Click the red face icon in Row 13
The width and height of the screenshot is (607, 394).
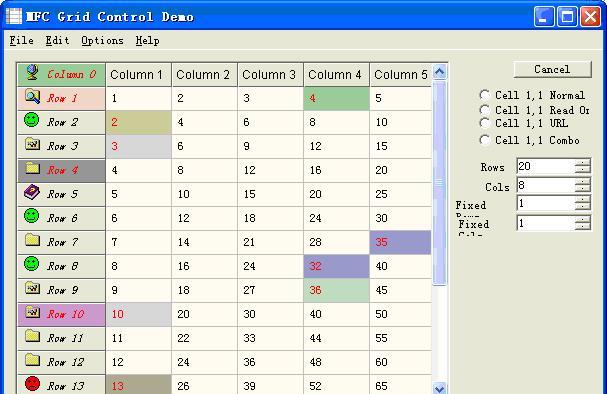click(x=33, y=383)
